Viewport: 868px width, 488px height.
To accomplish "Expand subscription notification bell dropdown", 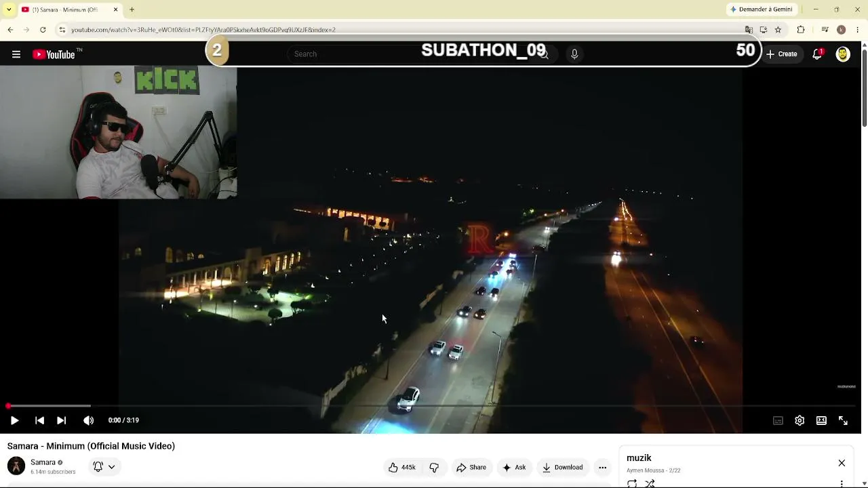I will [x=104, y=466].
